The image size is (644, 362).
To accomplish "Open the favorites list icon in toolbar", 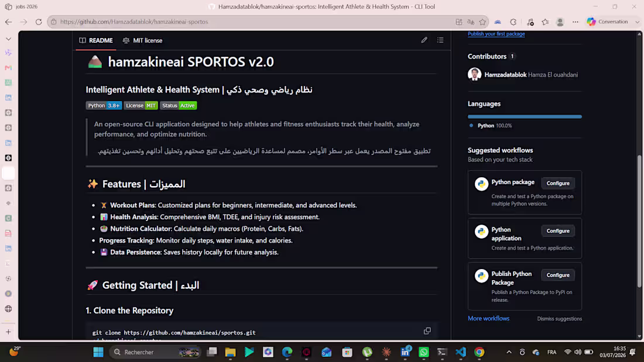I will pos(545,22).
